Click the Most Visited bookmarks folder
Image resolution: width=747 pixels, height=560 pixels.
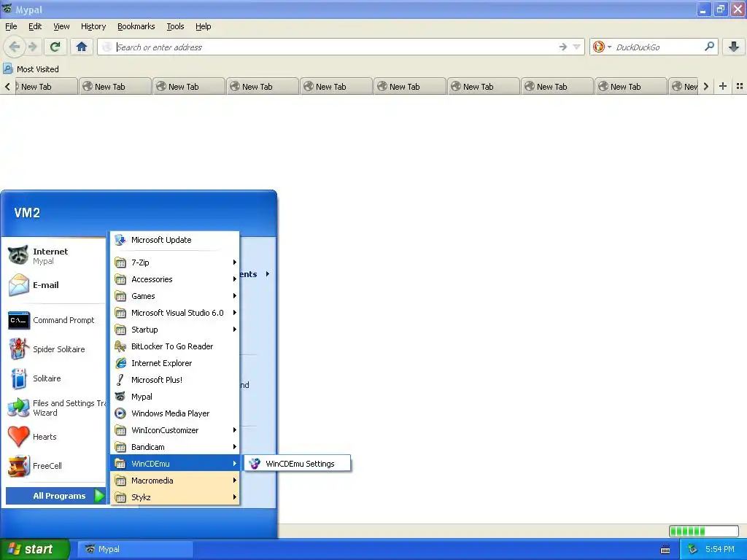pos(31,69)
